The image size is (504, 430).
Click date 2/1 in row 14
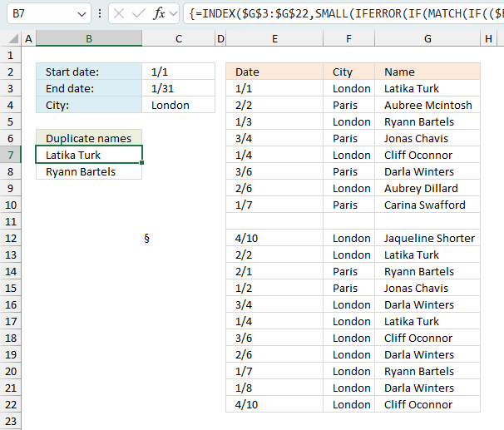[274, 272]
